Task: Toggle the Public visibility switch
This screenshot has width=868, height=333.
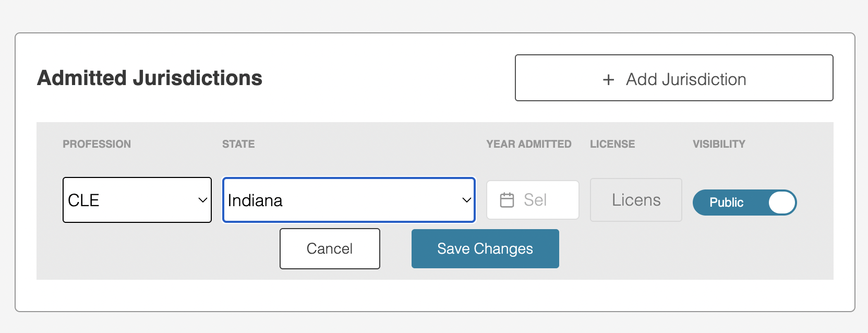Action: 744,203
